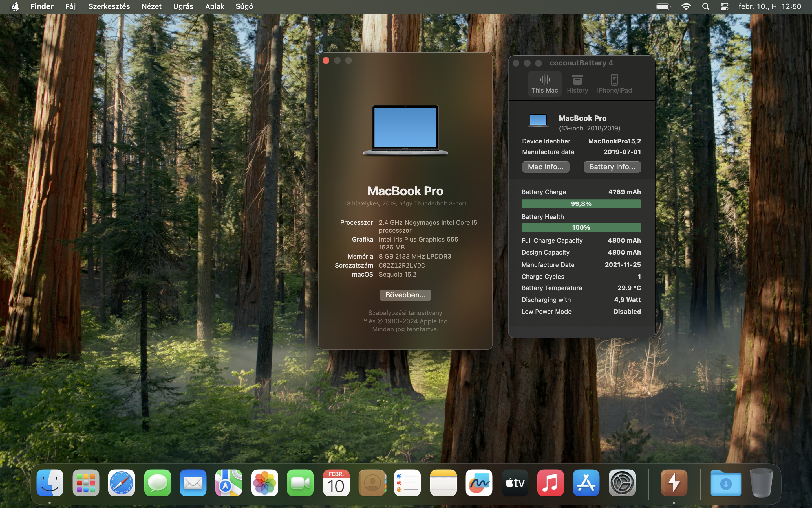Click Low Power Mode Disabled value
Image resolution: width=812 pixels, height=508 pixels.
pos(627,312)
